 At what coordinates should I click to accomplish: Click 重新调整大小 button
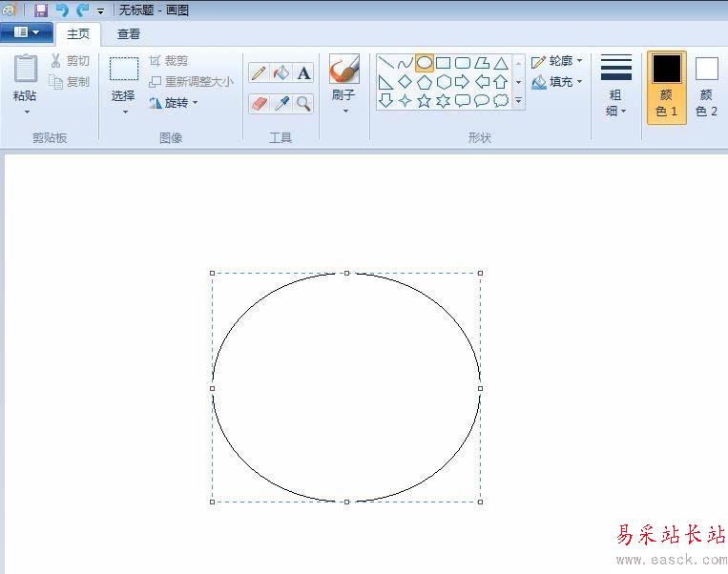[x=191, y=82]
